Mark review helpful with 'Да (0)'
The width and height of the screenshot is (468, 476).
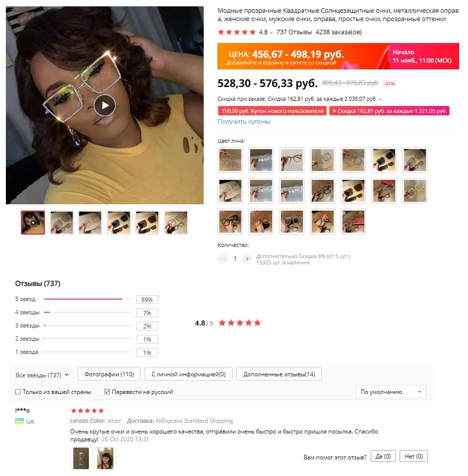click(383, 456)
